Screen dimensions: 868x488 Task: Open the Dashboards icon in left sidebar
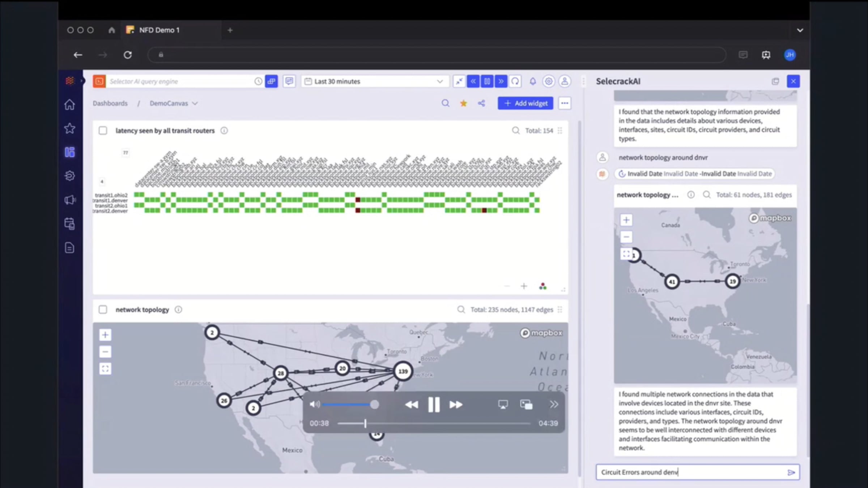coord(69,152)
